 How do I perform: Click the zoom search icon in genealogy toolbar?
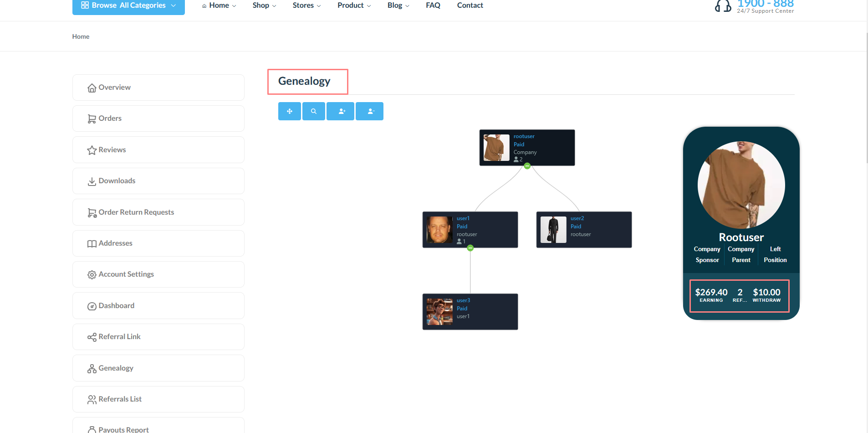tap(313, 111)
